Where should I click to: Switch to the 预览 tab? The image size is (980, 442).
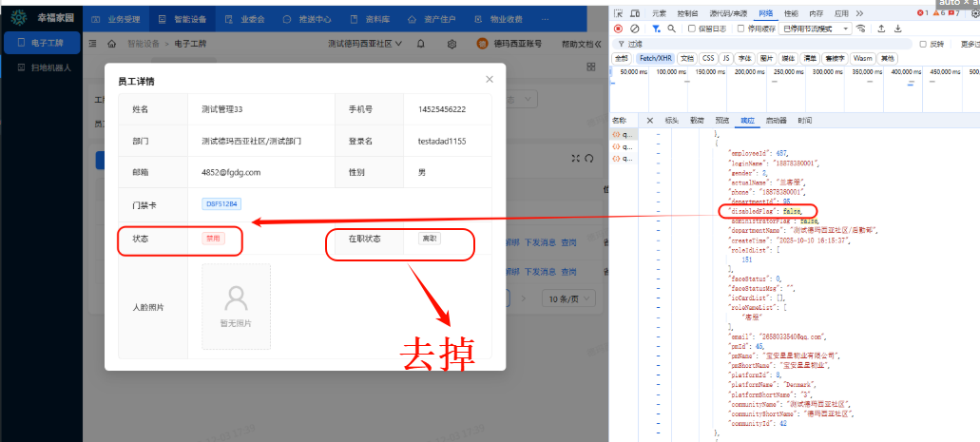721,121
